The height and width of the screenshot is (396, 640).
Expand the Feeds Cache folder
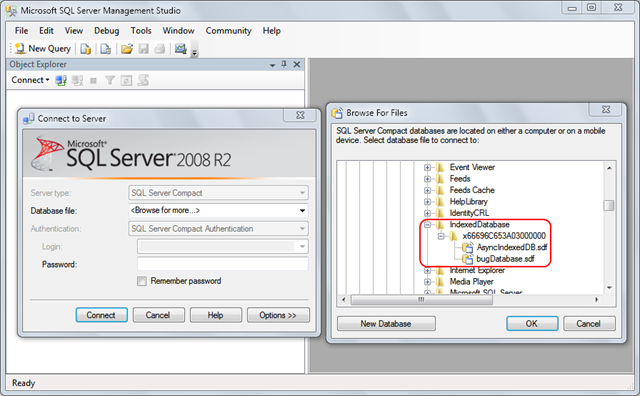[x=427, y=190]
